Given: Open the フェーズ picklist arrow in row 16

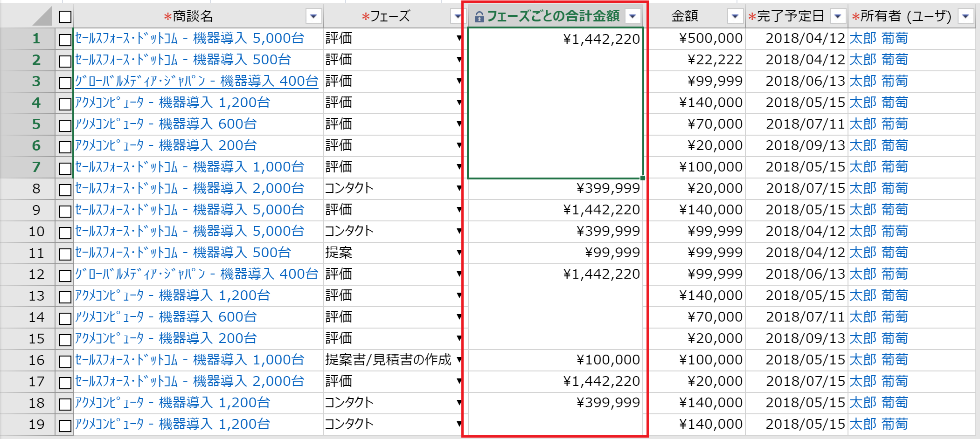Looking at the screenshot, I should click(459, 360).
